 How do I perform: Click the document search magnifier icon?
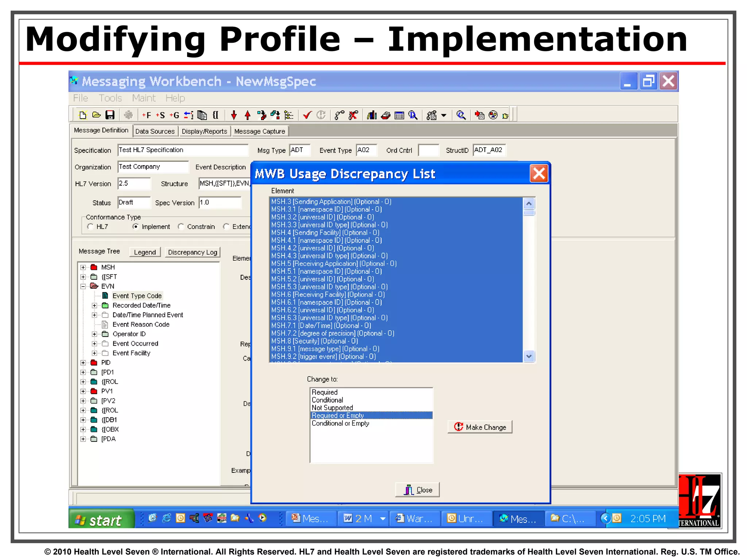413,115
